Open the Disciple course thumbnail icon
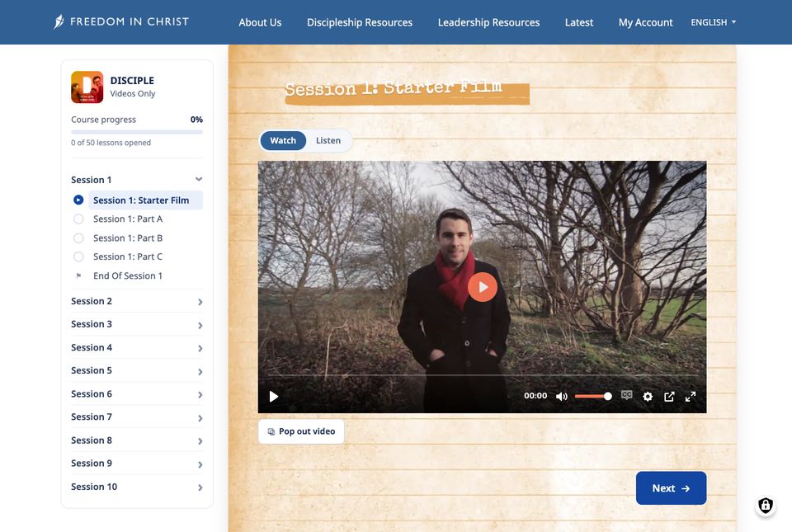 coord(87,87)
